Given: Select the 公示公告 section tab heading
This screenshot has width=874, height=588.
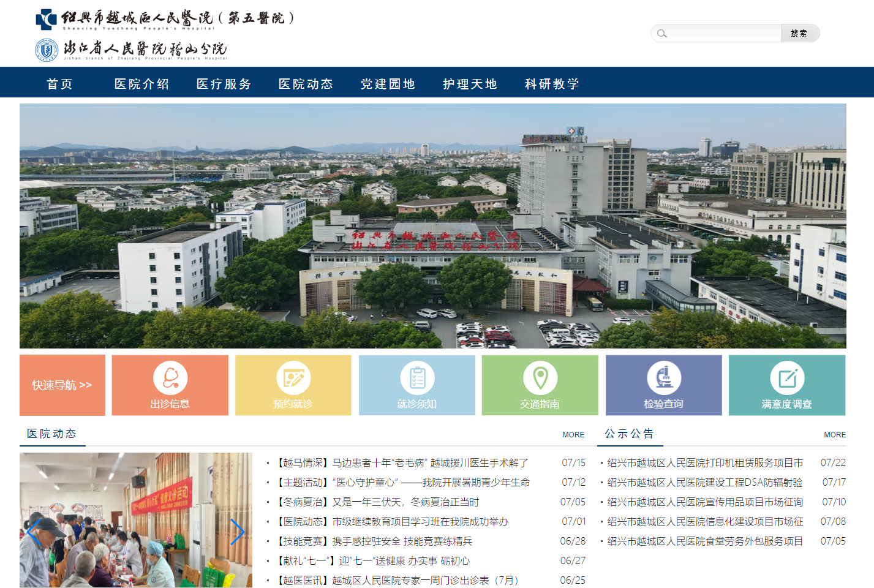Looking at the screenshot, I should 630,434.
